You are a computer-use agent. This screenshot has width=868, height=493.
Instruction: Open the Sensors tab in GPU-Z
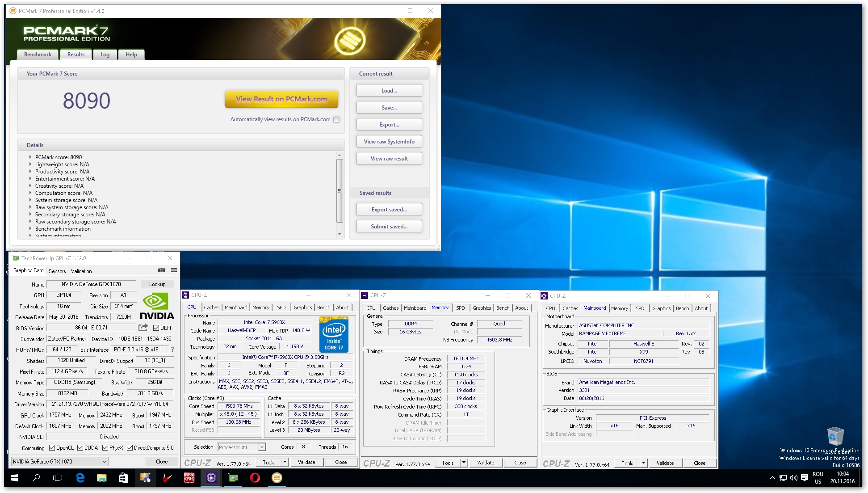[57, 271]
